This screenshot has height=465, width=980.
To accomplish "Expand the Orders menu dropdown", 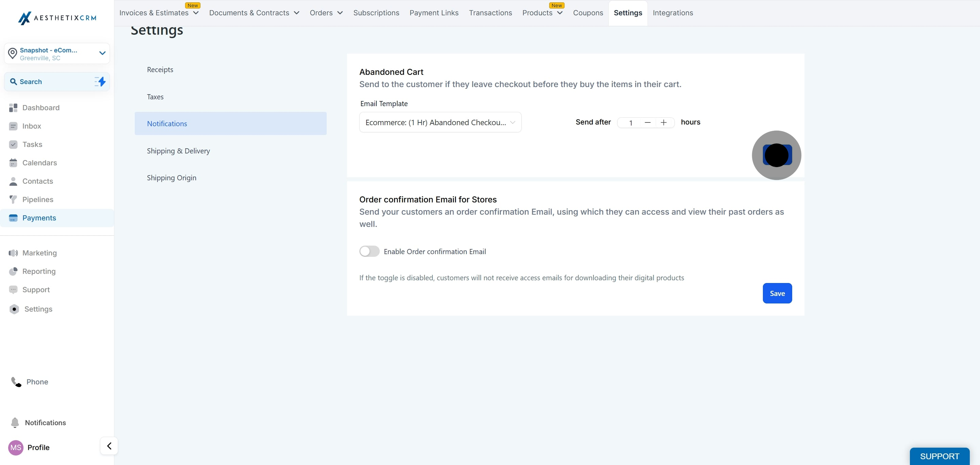I will coord(326,13).
